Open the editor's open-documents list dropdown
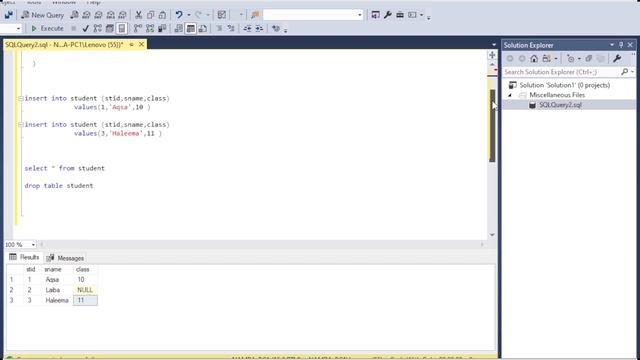The height and width of the screenshot is (360, 640). tap(494, 44)
